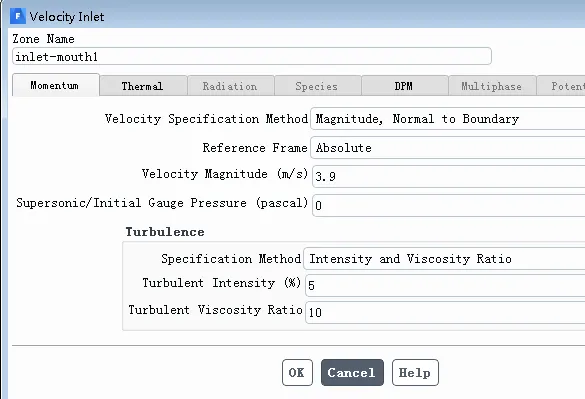Click the Turbulent Intensity value field
This screenshot has height=399, width=585.
445,286
